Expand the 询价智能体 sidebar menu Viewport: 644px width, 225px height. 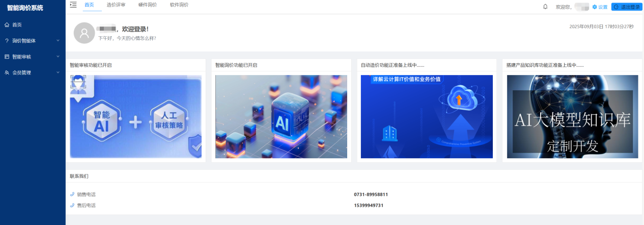pyautogui.click(x=58, y=40)
